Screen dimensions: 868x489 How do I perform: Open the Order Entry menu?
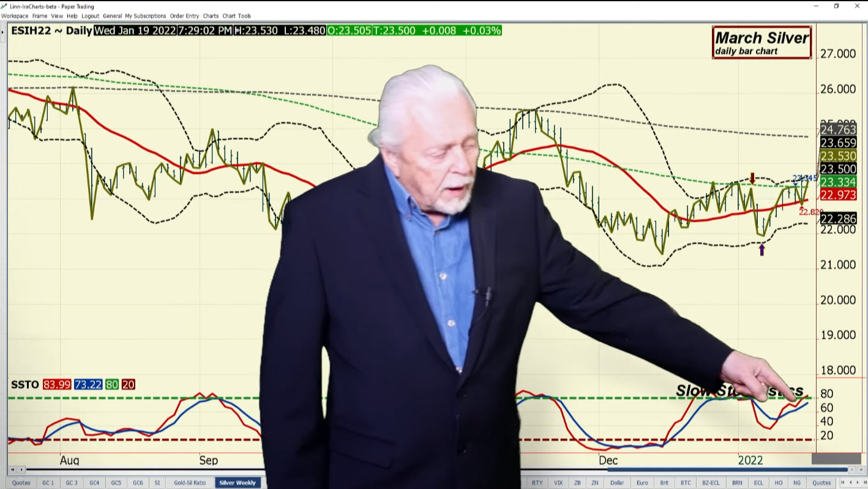[x=184, y=16]
